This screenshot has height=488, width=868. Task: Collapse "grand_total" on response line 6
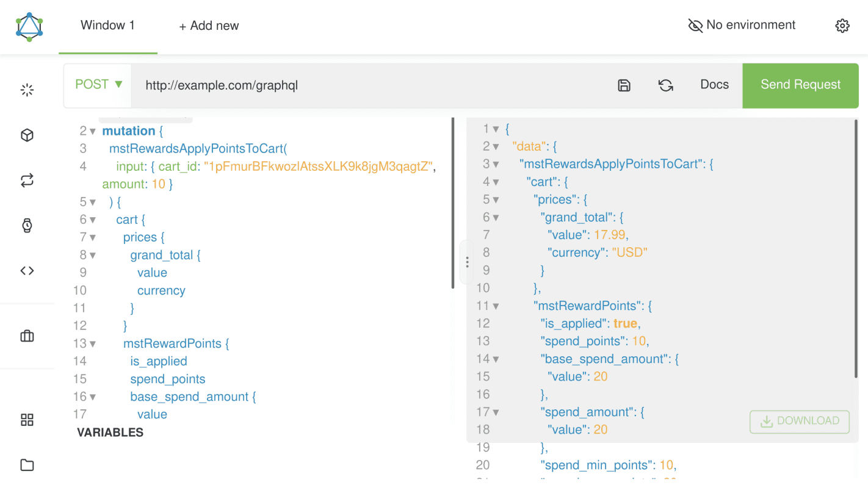pyautogui.click(x=496, y=217)
